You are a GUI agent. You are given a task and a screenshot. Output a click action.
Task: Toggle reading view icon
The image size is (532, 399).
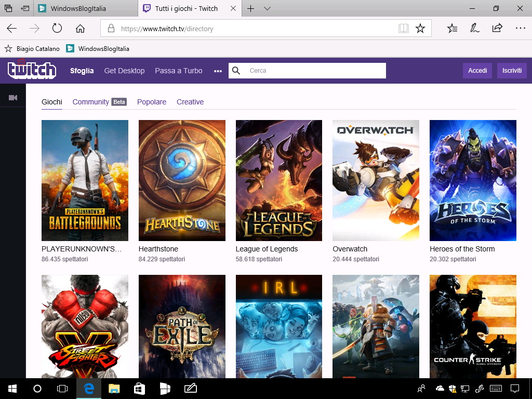point(403,29)
